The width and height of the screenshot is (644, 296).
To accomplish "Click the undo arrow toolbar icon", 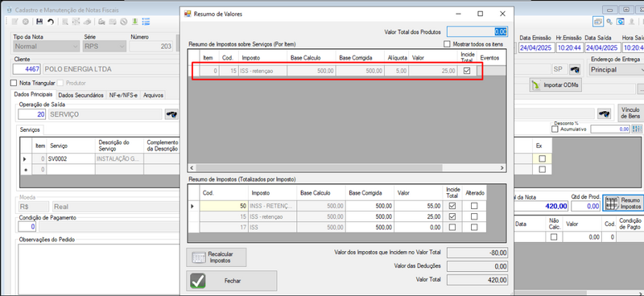I will (51, 22).
